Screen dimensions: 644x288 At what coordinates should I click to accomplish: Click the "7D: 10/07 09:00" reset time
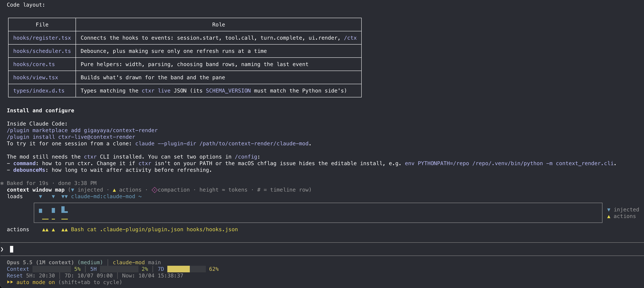[89, 276]
